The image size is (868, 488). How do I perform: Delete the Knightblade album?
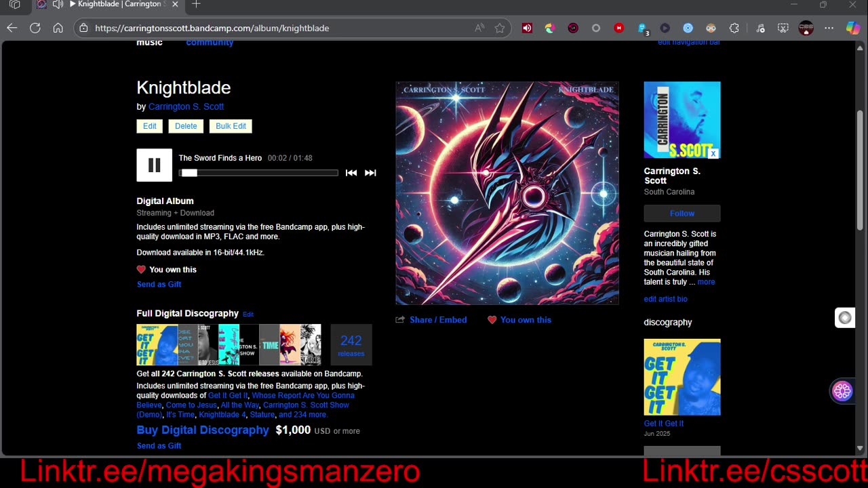pyautogui.click(x=186, y=126)
